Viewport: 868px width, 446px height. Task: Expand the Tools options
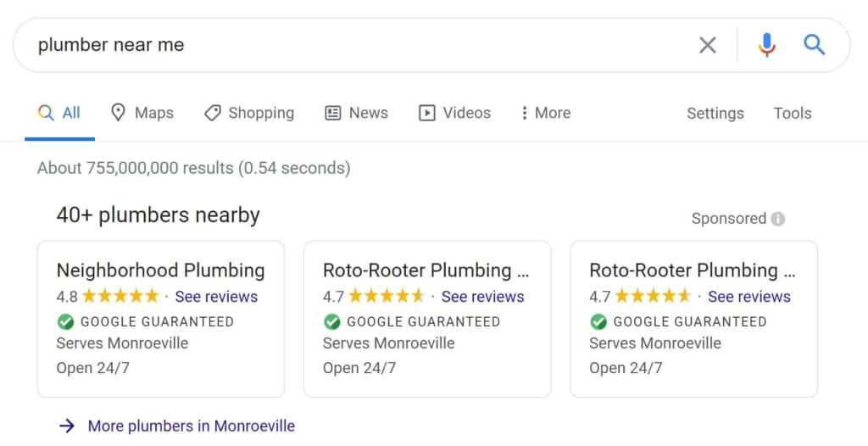(792, 114)
